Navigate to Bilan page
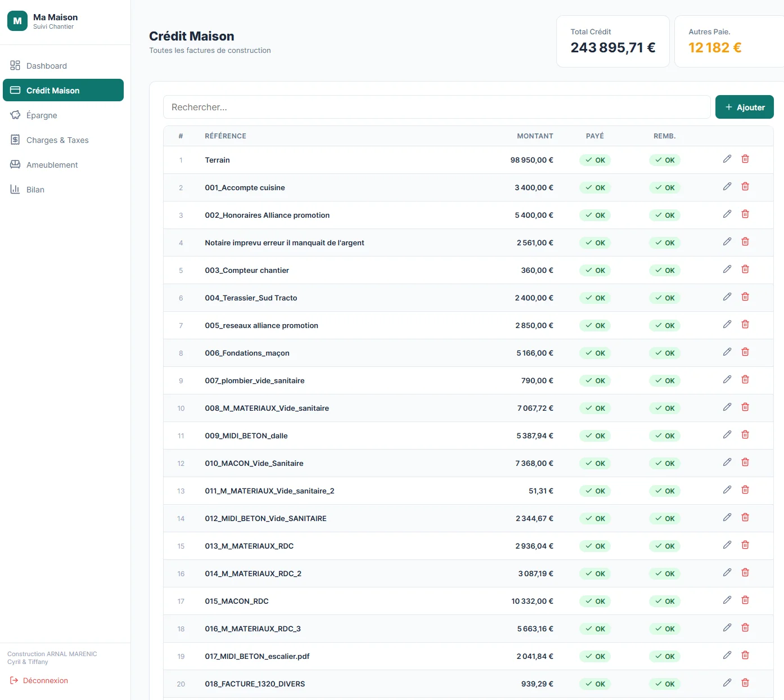 [35, 190]
